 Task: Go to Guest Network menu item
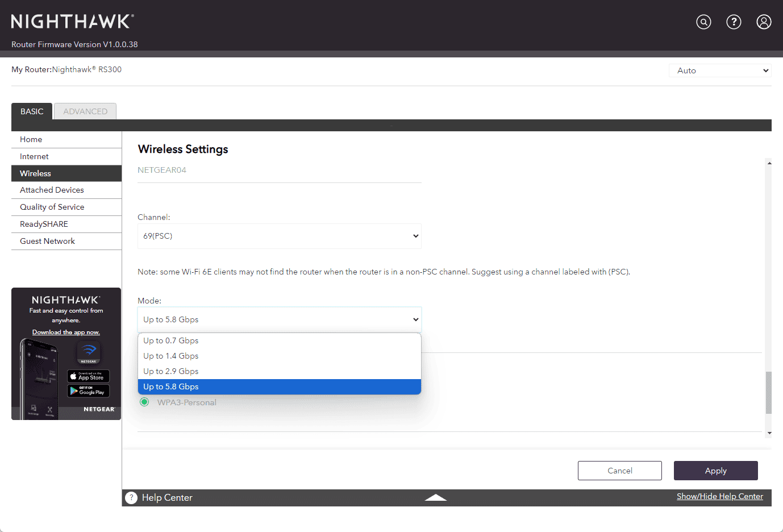(x=47, y=241)
